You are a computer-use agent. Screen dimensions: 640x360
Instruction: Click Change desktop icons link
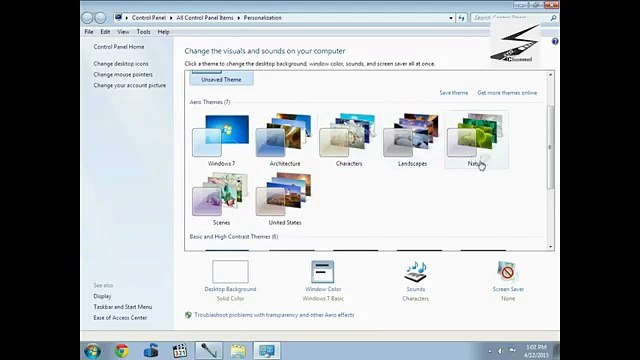121,64
